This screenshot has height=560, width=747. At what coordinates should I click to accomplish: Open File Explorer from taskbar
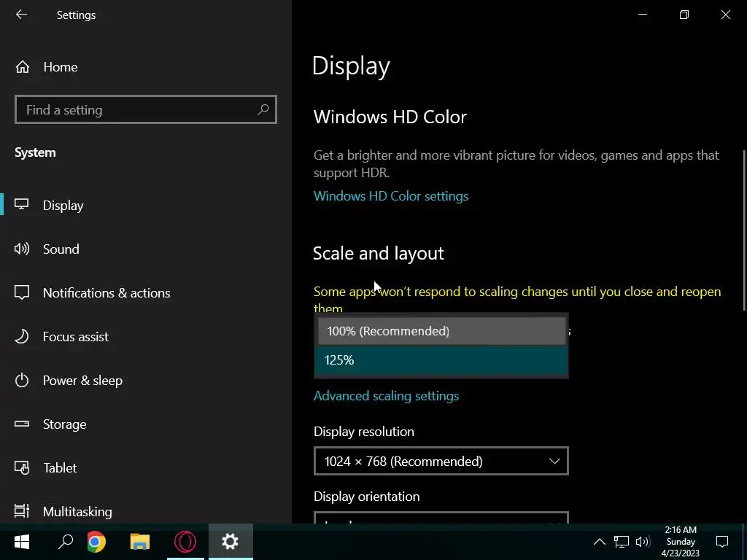click(140, 542)
